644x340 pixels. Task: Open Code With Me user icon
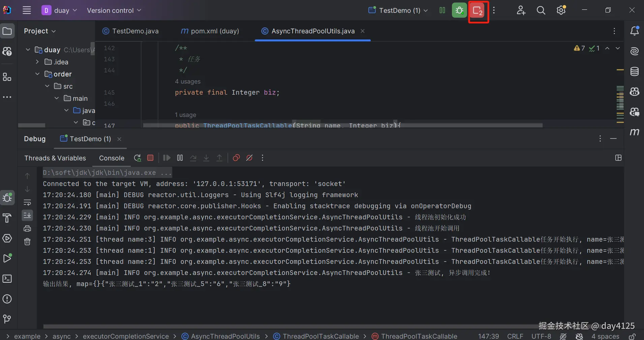521,10
